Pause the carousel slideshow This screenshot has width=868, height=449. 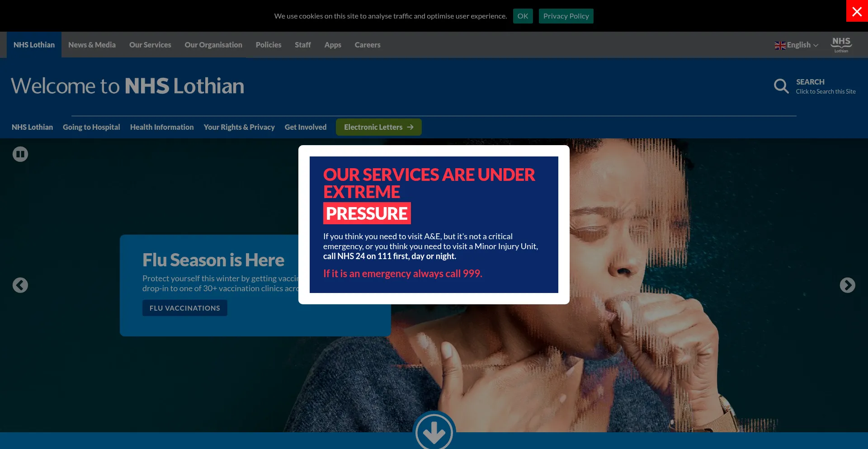click(20, 154)
